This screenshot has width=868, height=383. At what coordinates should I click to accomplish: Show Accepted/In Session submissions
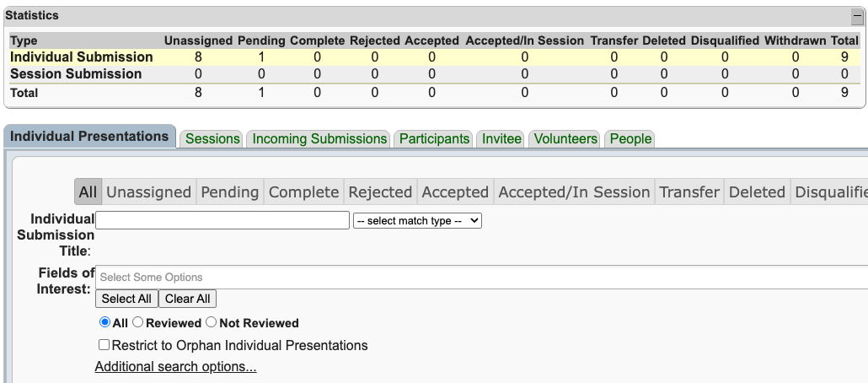(574, 192)
